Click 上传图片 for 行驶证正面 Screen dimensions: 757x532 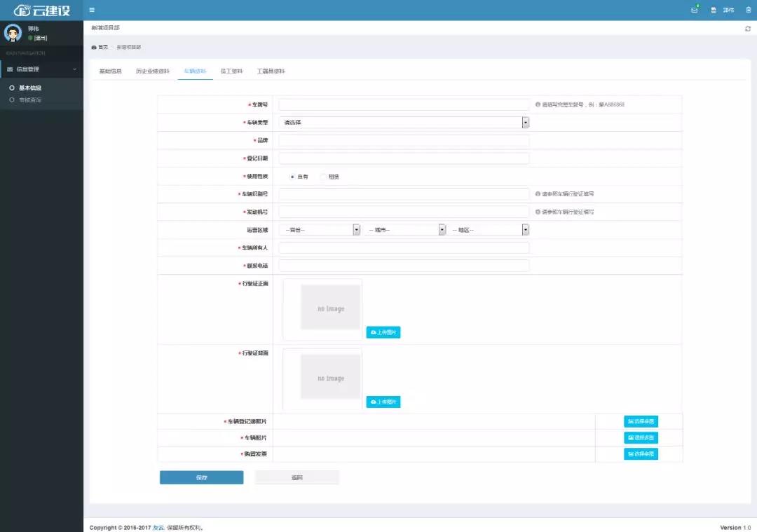click(383, 332)
